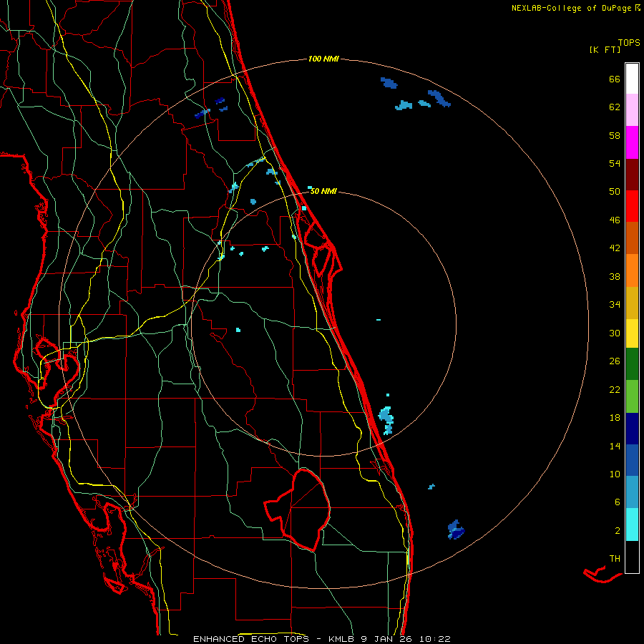The width and height of the screenshot is (644, 644).
Task: Click the cyan band at 2 kft
Action: (x=632, y=525)
